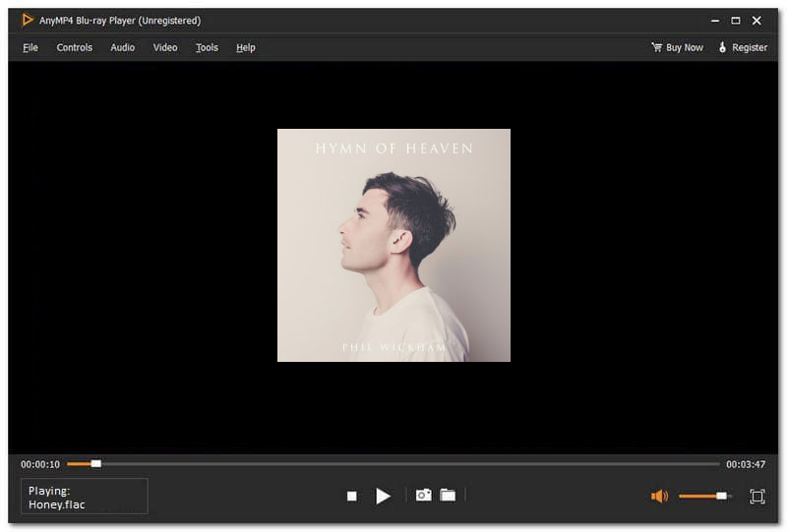Mute audio using the speaker icon
Screen dimensions: 787x532
click(659, 497)
